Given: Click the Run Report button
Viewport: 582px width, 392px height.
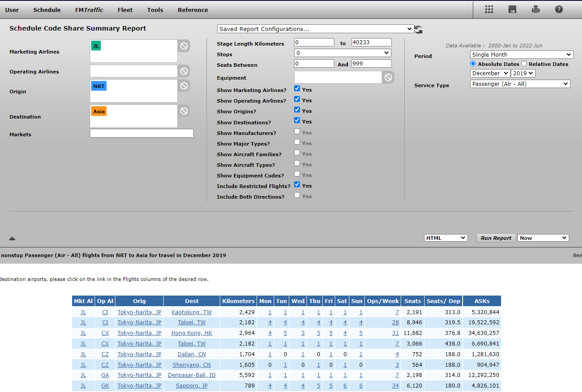Looking at the screenshot, I should click(x=496, y=238).
